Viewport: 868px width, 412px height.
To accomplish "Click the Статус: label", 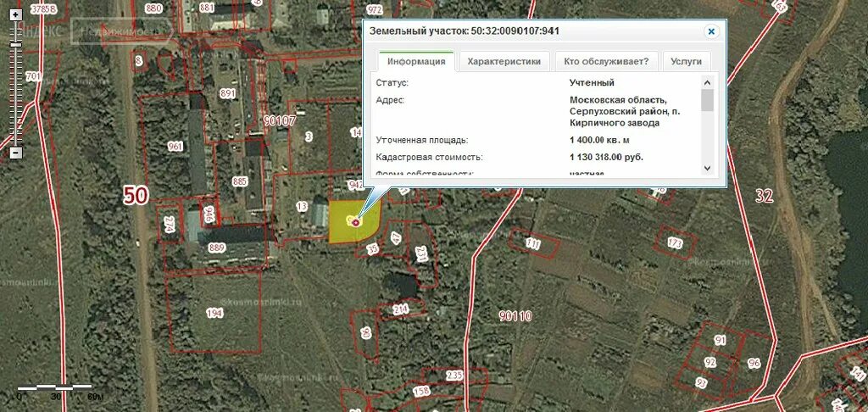I will click(392, 83).
